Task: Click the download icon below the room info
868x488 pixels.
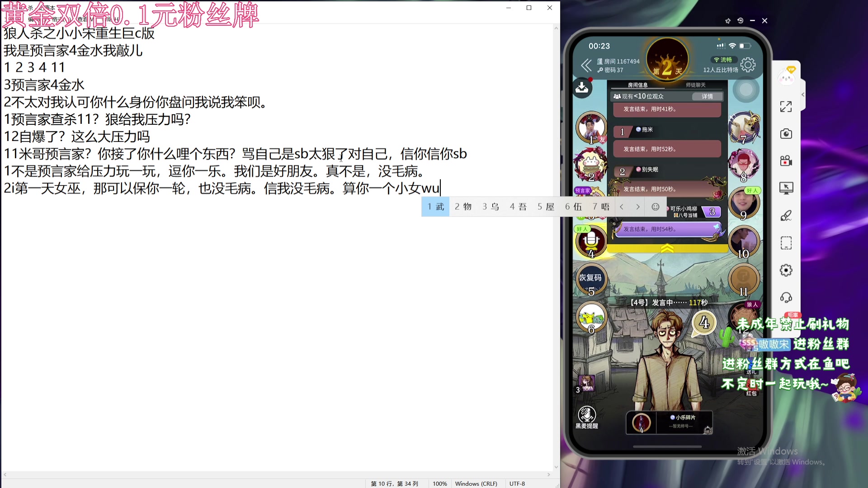Action: coord(582,88)
